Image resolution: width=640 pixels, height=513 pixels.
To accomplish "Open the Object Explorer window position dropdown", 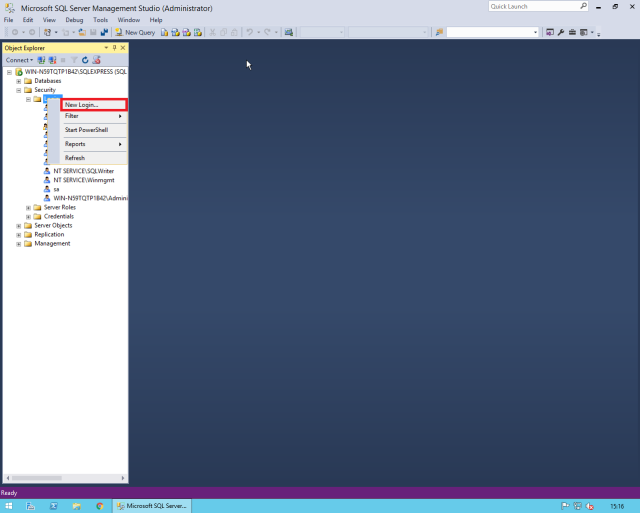I will click(x=106, y=48).
